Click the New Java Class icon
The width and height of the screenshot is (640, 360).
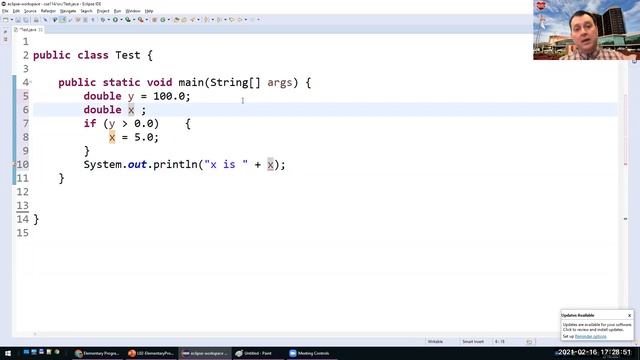[162, 20]
